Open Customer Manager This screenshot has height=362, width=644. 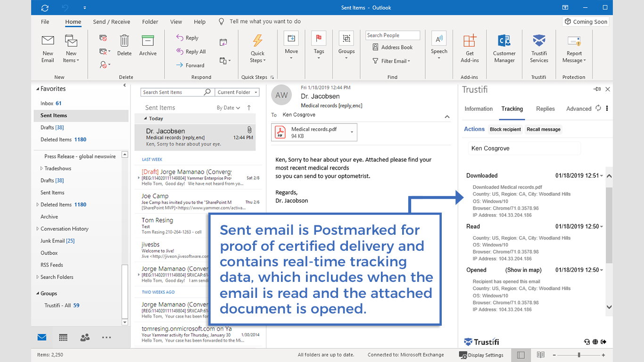pos(504,49)
